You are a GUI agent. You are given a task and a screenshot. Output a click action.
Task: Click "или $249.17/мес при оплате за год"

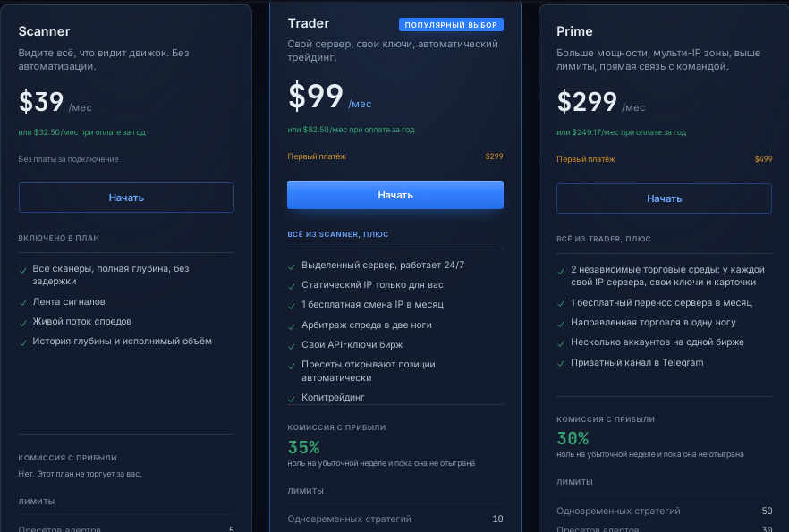click(621, 132)
